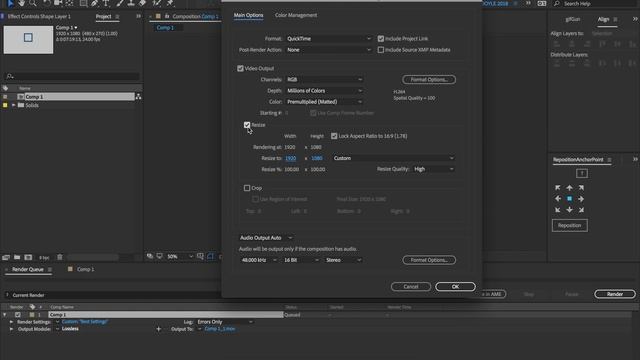640x360 pixels.
Task: Open the Align panel tab
Action: 603,19
